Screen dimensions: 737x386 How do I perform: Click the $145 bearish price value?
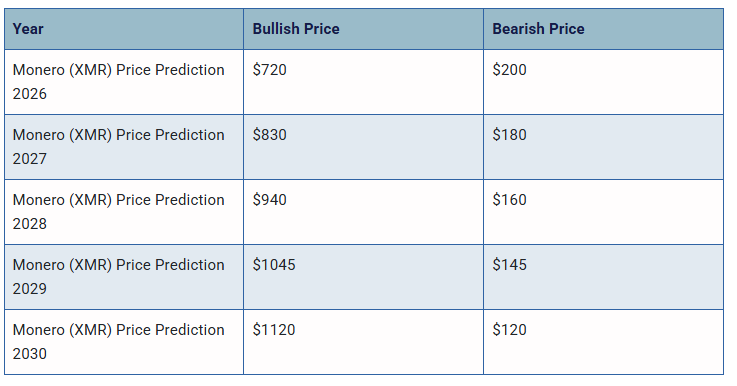(x=510, y=265)
